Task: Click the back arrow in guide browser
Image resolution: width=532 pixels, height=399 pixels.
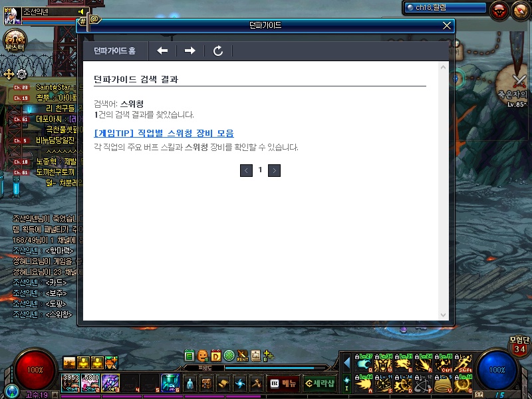Action: (x=162, y=51)
